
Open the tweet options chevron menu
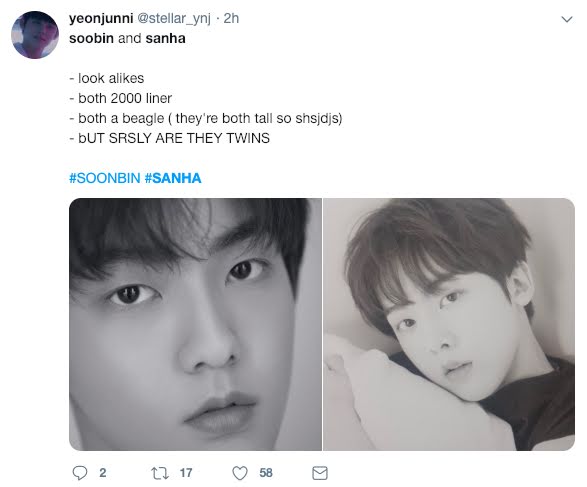coord(567,19)
